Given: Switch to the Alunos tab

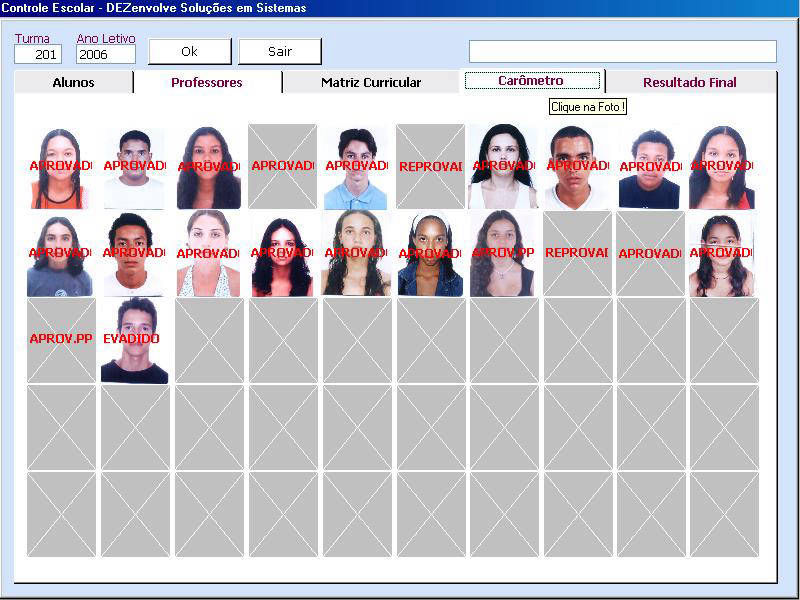Looking at the screenshot, I should (x=73, y=83).
